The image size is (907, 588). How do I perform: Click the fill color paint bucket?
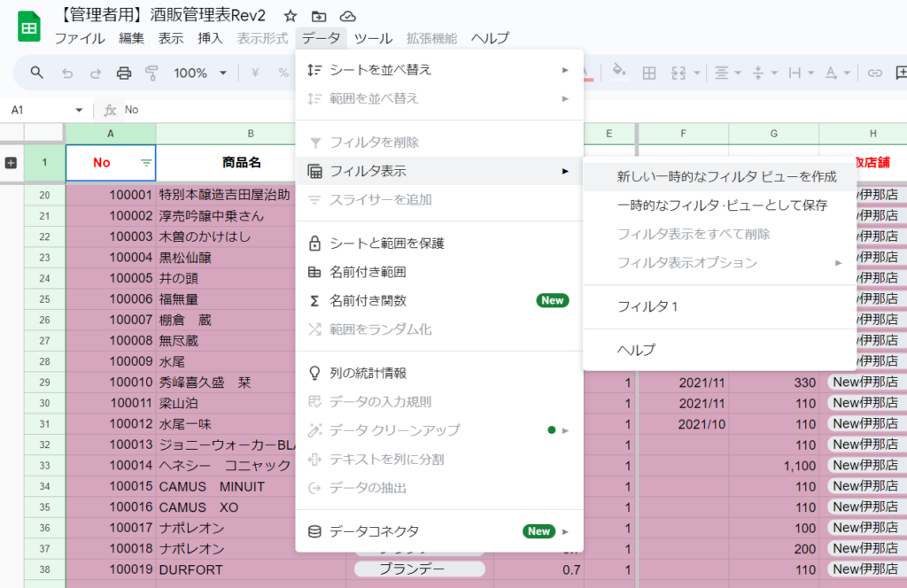pyautogui.click(x=619, y=73)
